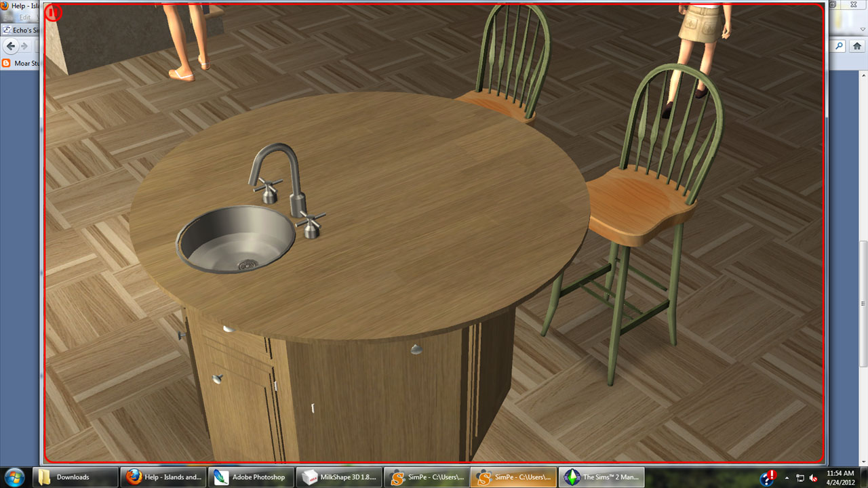Image resolution: width=868 pixels, height=488 pixels.
Task: Click the Firefox home icon
Action: (x=857, y=46)
